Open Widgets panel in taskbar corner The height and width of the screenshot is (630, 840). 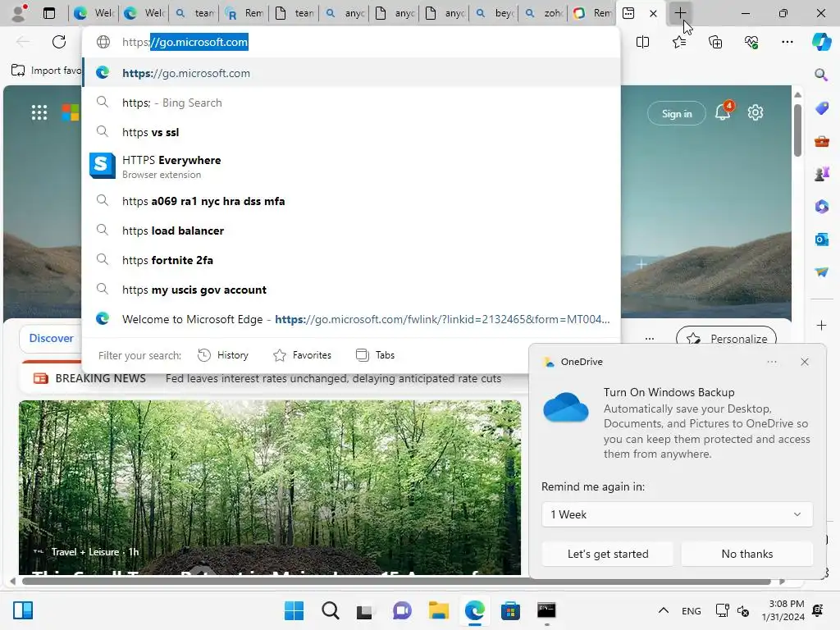[23, 610]
